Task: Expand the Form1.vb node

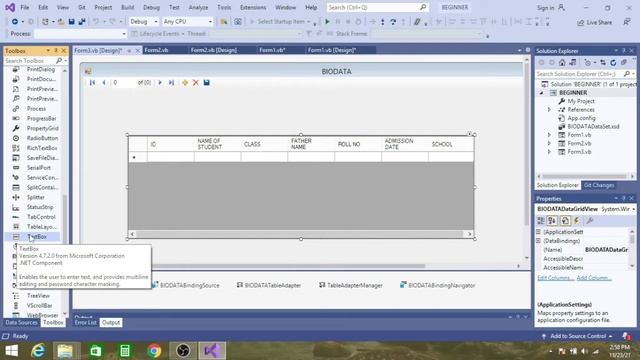Action: click(549, 135)
